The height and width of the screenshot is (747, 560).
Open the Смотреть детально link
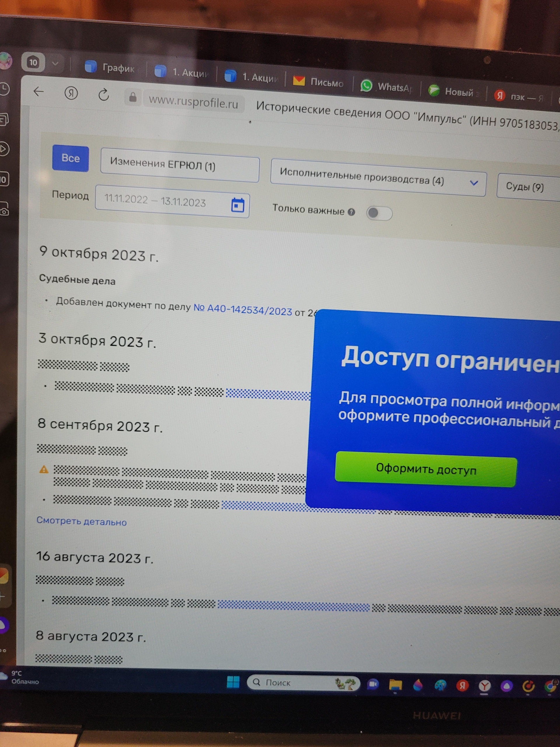click(x=82, y=521)
